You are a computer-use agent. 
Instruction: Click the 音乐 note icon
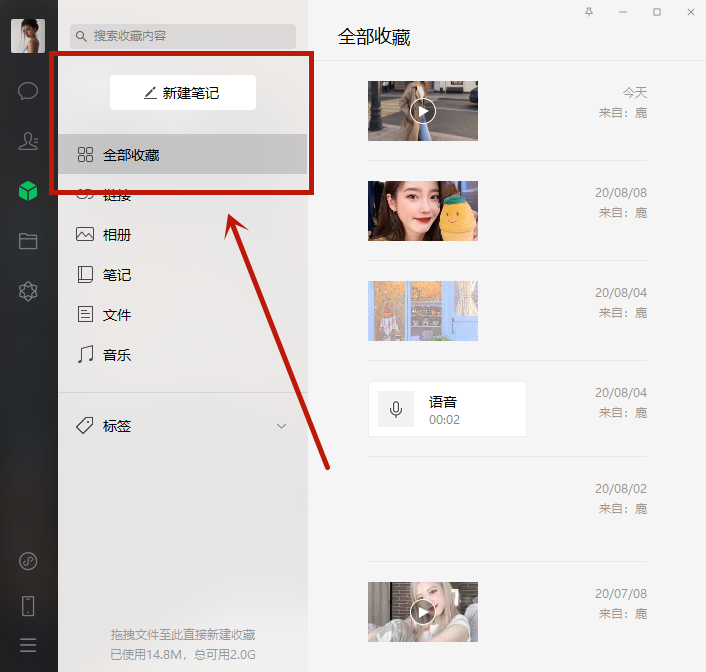pos(85,354)
